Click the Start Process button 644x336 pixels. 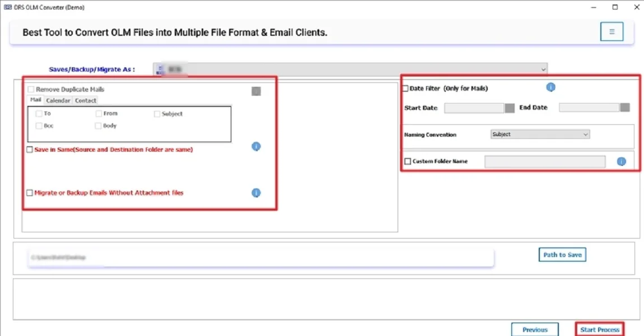[x=599, y=329]
